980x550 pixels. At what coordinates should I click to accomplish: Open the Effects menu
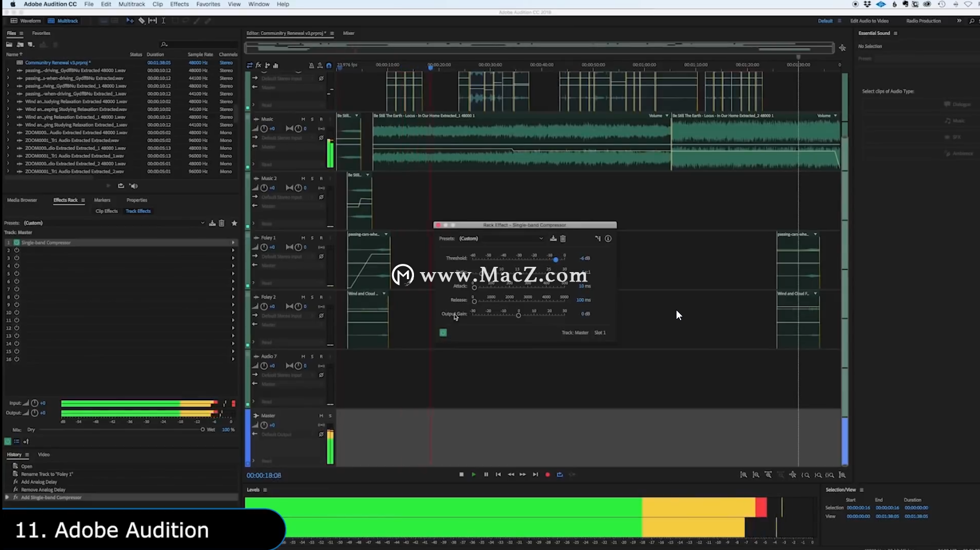(x=180, y=4)
